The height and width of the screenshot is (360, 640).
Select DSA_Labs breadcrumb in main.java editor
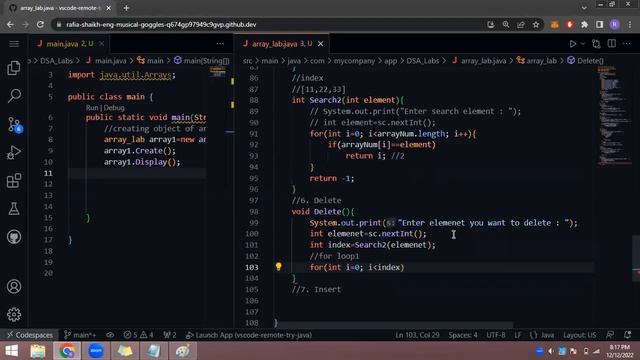point(56,61)
